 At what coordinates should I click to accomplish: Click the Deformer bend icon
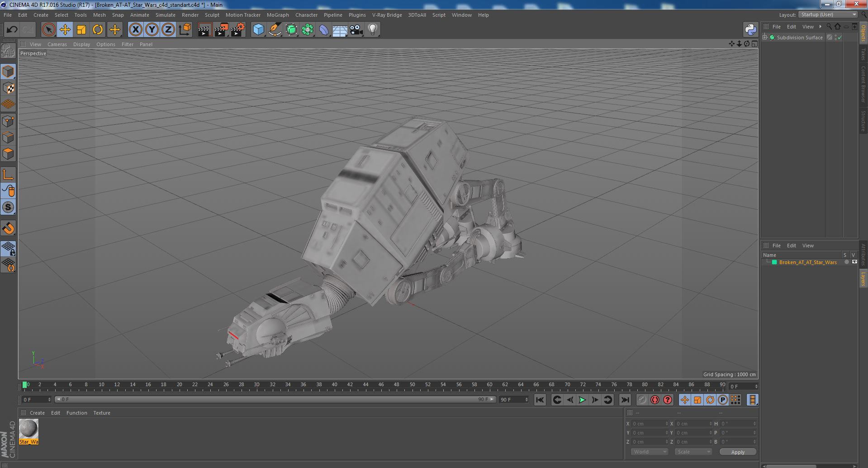click(x=324, y=30)
